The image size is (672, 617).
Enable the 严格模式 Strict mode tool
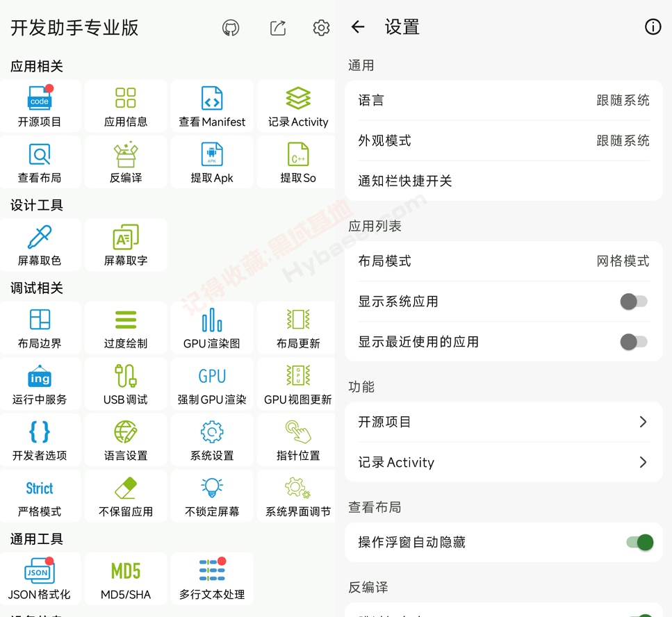coord(40,496)
